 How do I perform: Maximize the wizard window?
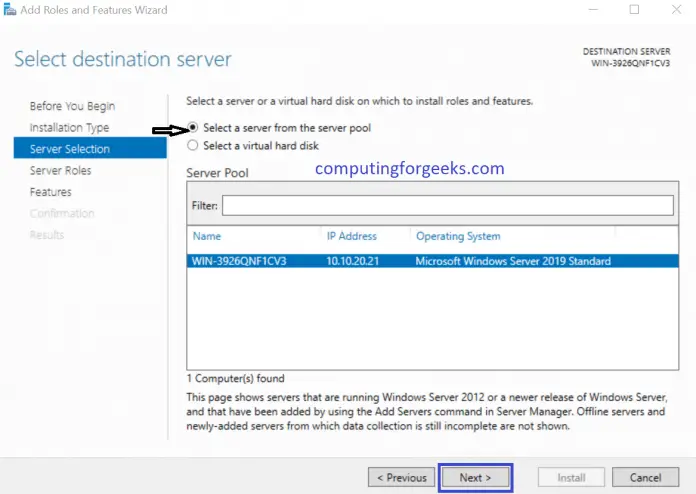[x=634, y=10]
